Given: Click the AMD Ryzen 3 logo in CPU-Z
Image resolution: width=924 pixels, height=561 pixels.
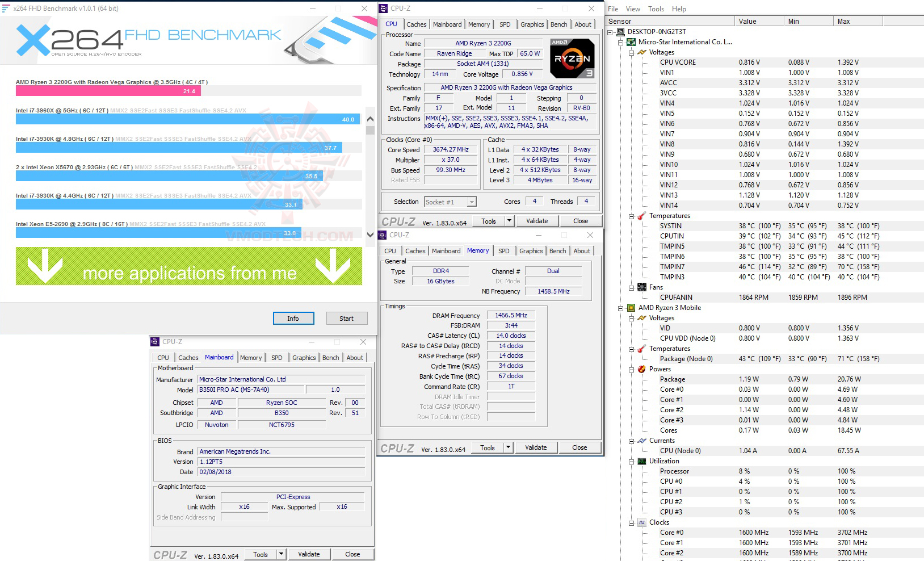Looking at the screenshot, I should coord(572,58).
